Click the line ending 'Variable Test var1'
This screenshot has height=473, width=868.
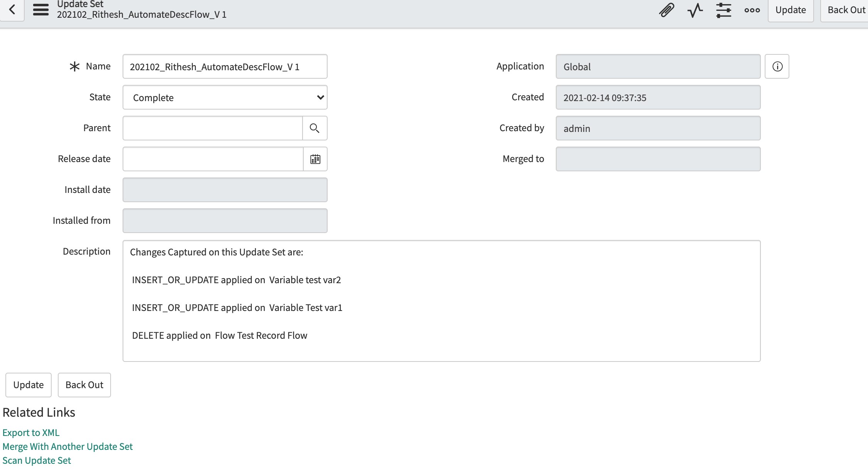tap(237, 308)
